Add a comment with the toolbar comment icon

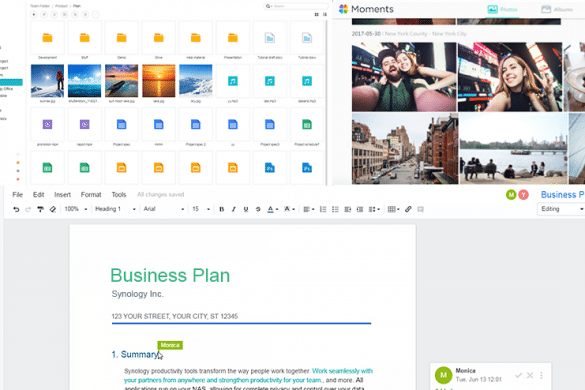420,209
